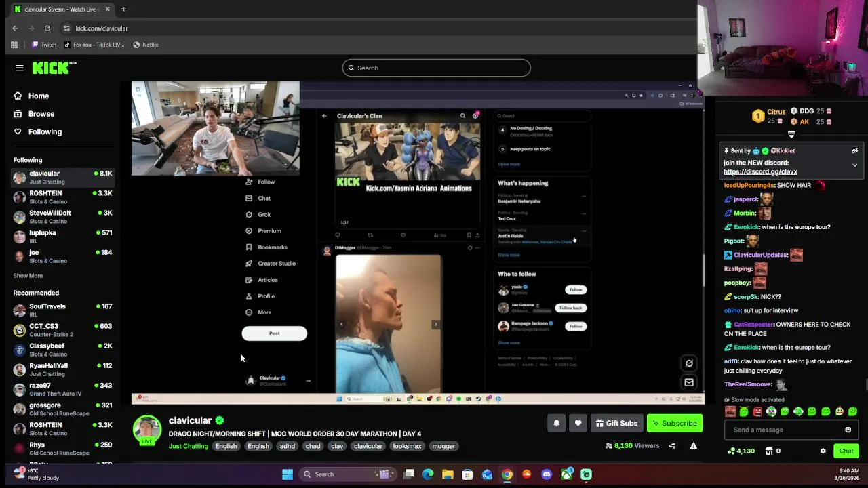Open the For You TikTok LIVE bookmark

point(94,45)
